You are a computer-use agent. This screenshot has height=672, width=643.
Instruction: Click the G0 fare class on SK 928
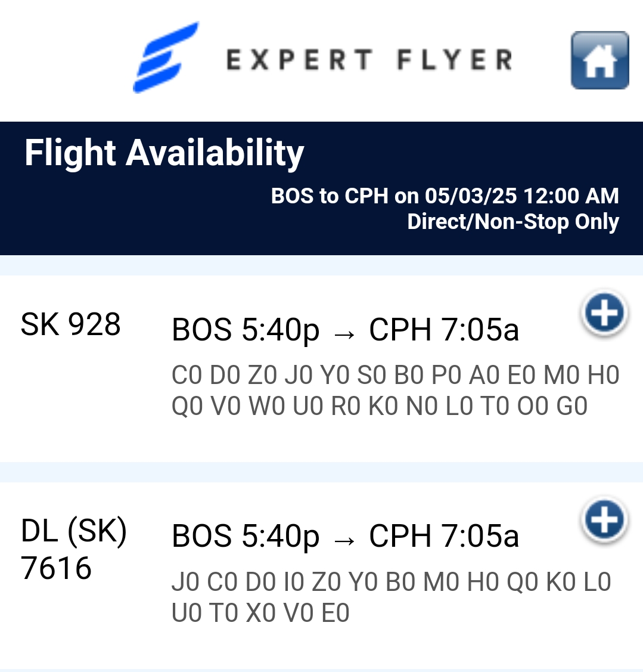click(571, 406)
